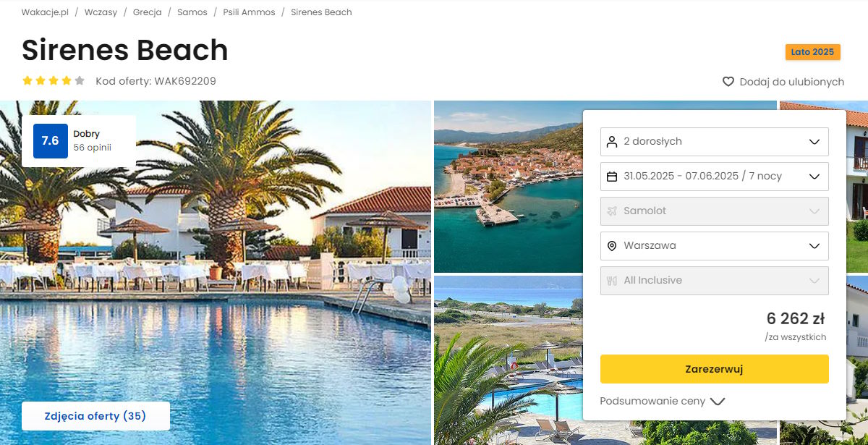Expand Podsumowanie ceny price summary
This screenshot has height=445, width=868.
pyautogui.click(x=663, y=401)
